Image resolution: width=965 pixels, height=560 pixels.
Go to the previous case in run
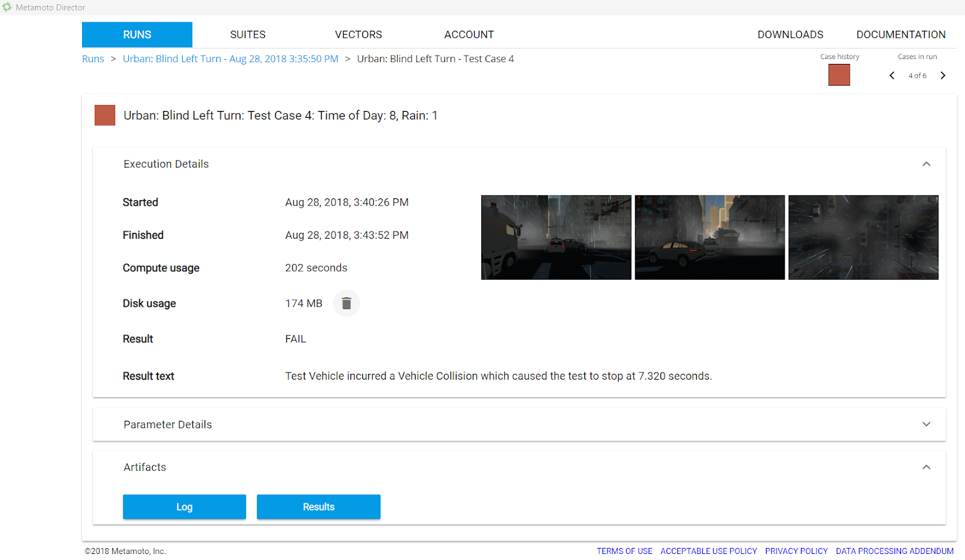[892, 75]
